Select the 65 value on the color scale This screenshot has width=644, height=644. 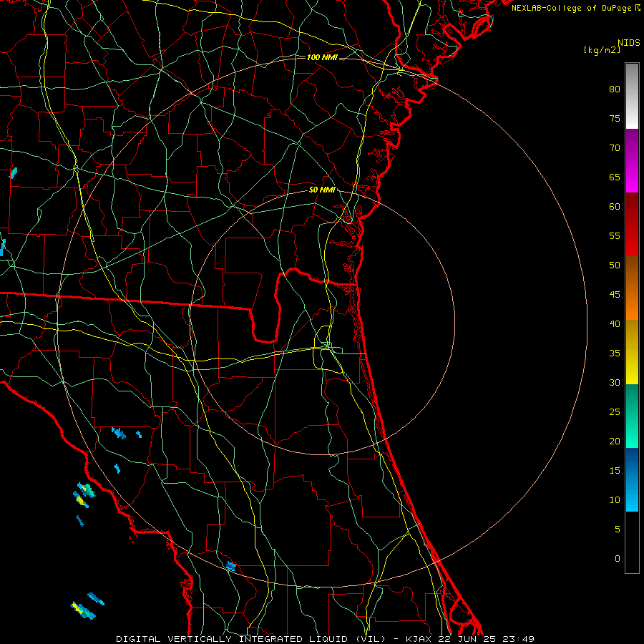click(x=615, y=177)
